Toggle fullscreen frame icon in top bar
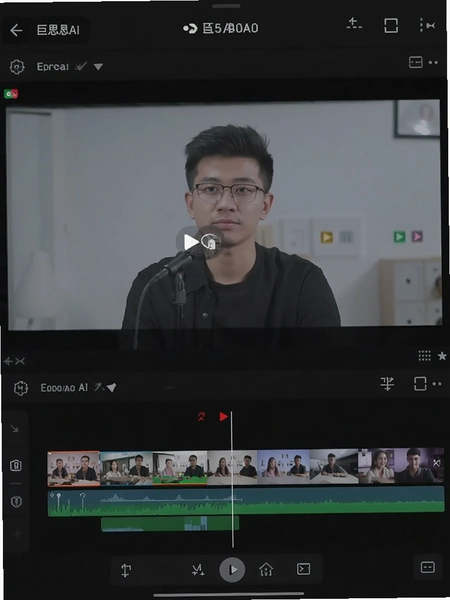 point(391,26)
